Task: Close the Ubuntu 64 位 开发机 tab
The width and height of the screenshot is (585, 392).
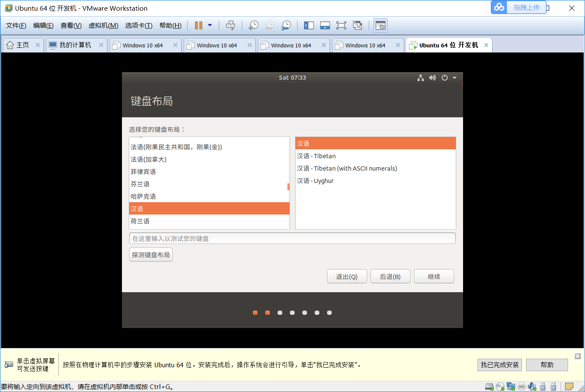Action: pos(486,45)
